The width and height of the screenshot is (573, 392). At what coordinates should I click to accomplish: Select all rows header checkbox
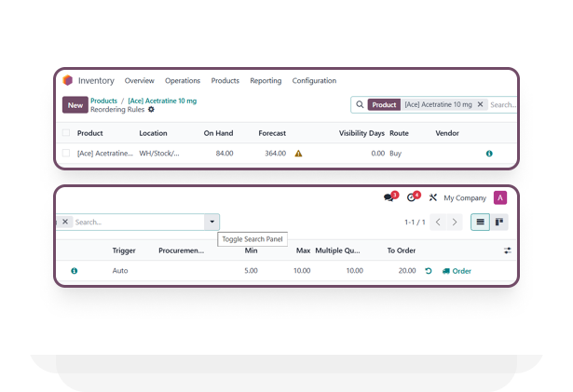pos(66,132)
